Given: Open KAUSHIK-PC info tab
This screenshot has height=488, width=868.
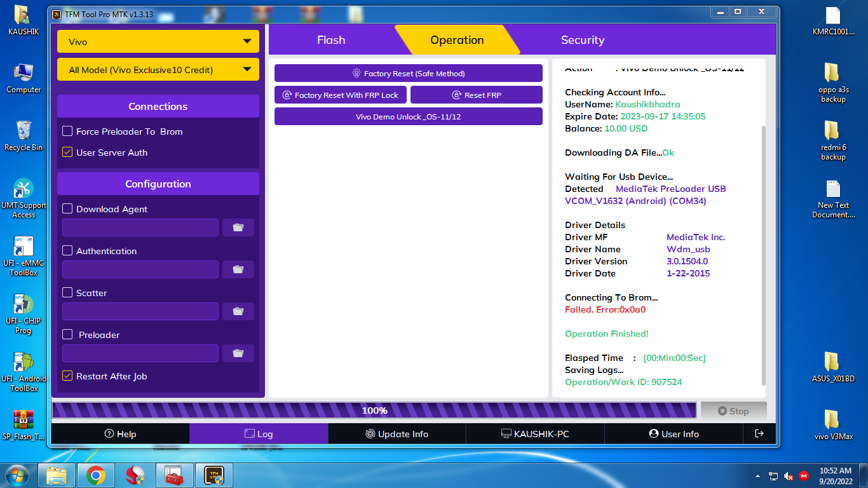Looking at the screenshot, I should tap(535, 433).
